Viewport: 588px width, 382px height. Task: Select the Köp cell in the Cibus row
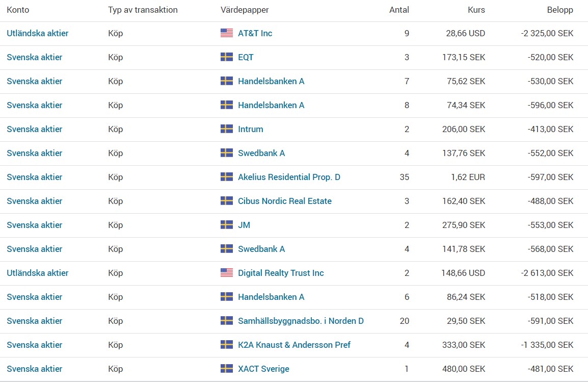[x=116, y=201]
